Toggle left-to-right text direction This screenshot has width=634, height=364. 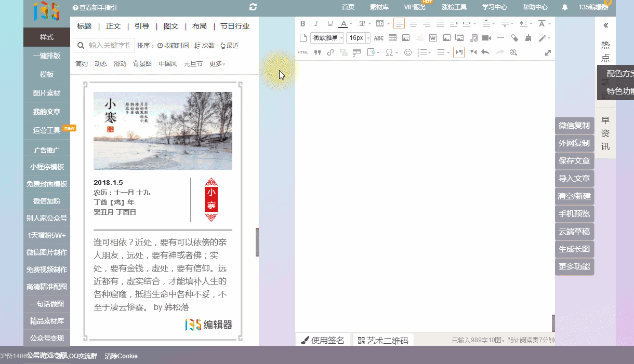[x=459, y=52]
